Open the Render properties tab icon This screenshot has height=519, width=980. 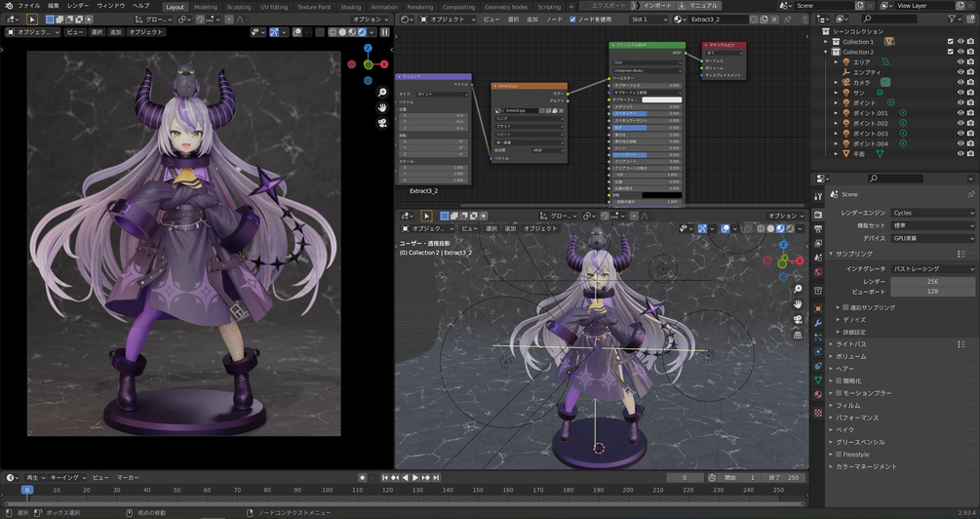click(x=818, y=215)
